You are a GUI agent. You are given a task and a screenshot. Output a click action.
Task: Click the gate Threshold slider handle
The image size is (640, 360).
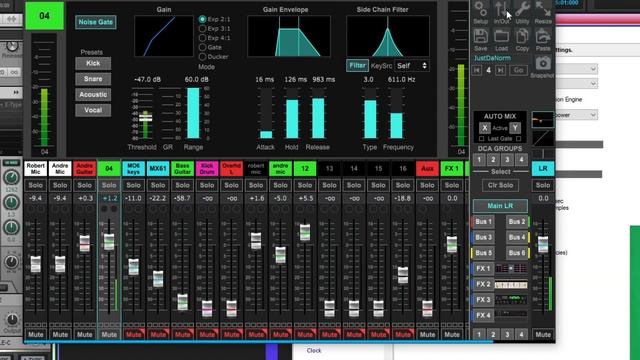point(145,118)
